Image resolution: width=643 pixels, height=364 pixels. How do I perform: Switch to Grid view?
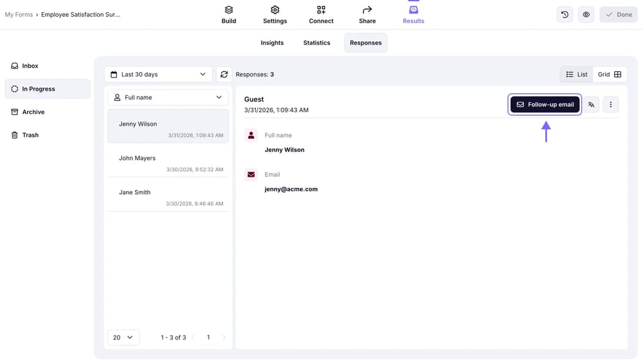pos(610,75)
